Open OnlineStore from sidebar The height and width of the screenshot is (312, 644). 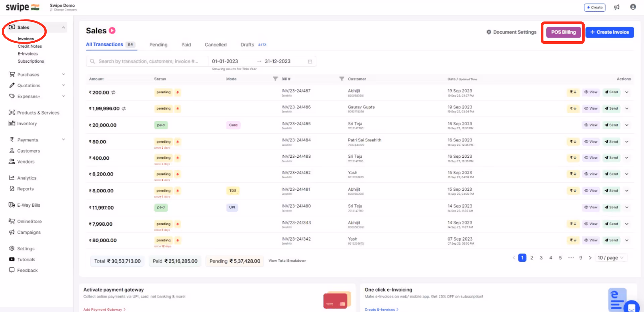click(25, 221)
